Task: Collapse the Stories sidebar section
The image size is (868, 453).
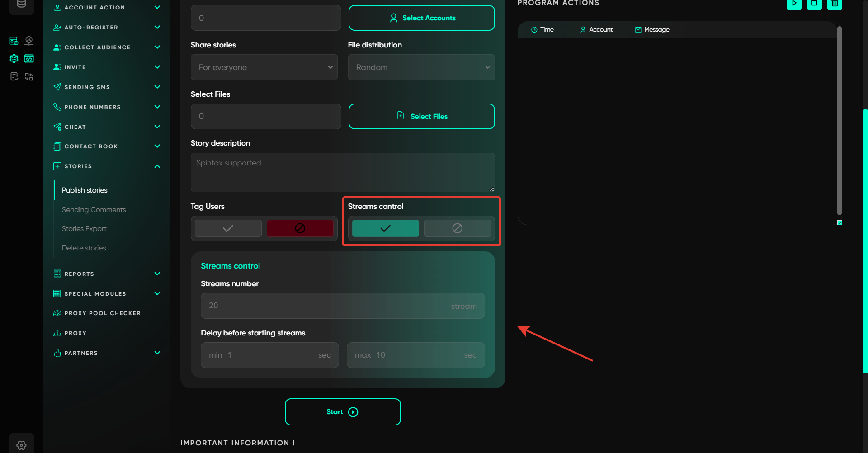Action: tap(157, 166)
